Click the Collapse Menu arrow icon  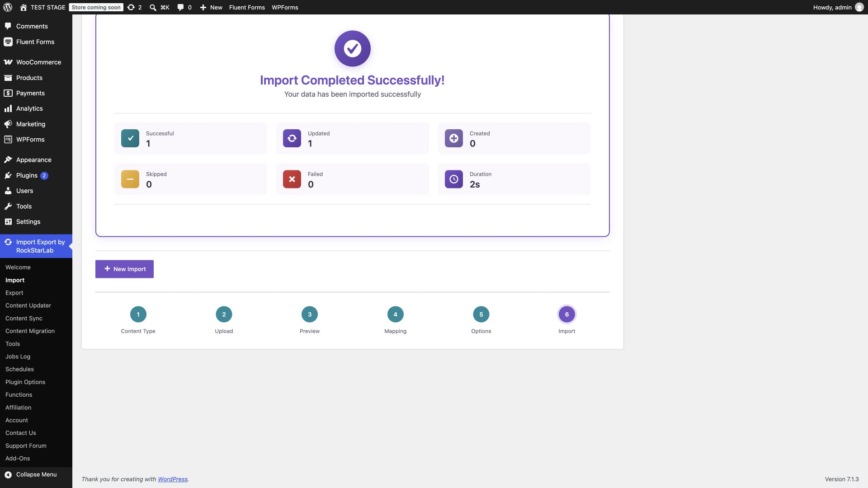[x=8, y=474]
